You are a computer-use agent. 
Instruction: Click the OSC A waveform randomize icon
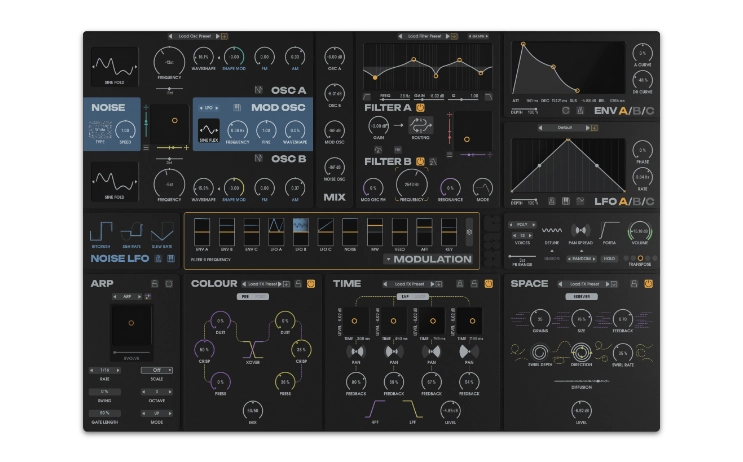click(259, 91)
